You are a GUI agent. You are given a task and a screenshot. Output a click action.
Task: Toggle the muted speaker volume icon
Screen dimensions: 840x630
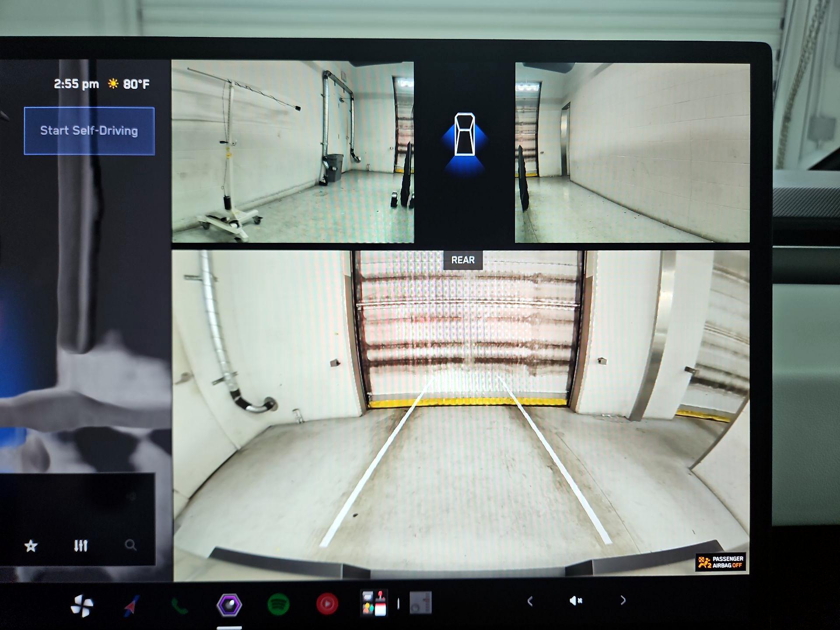pyautogui.click(x=576, y=601)
